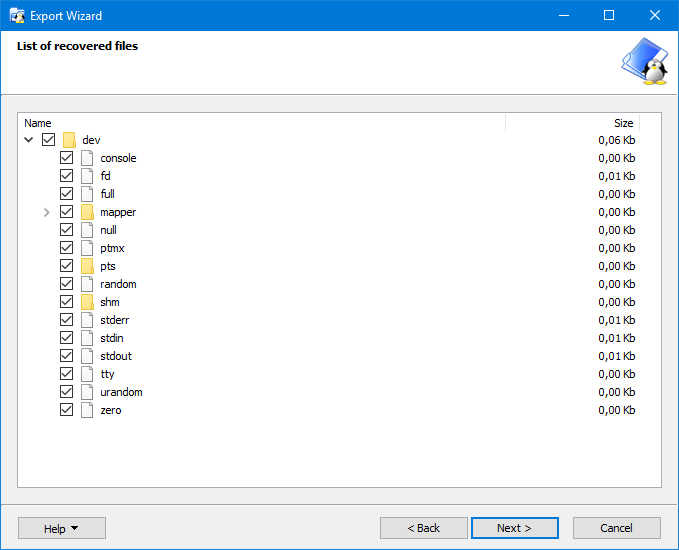679x550 pixels.
Task: Uncheck the mapper checkbox
Action: tap(66, 212)
